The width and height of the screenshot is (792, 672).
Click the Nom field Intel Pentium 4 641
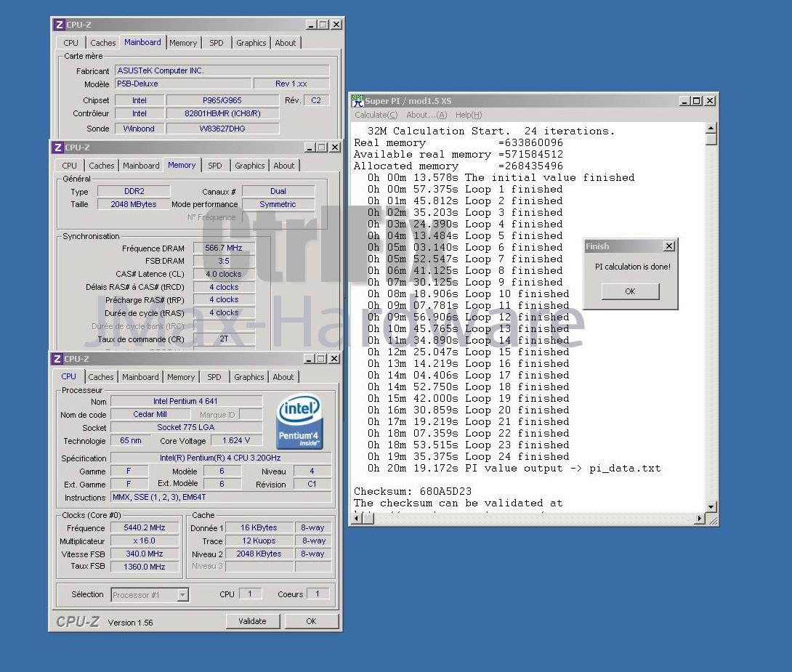[186, 401]
